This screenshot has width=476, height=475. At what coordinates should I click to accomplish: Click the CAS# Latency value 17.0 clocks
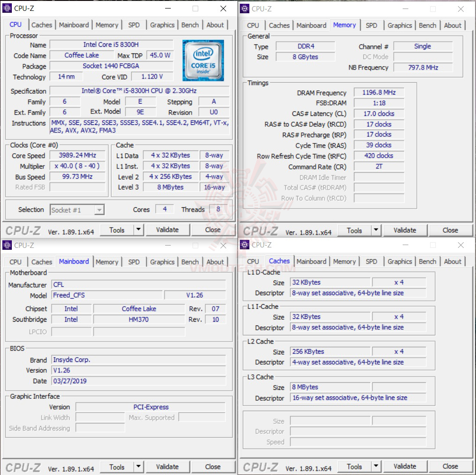point(379,114)
